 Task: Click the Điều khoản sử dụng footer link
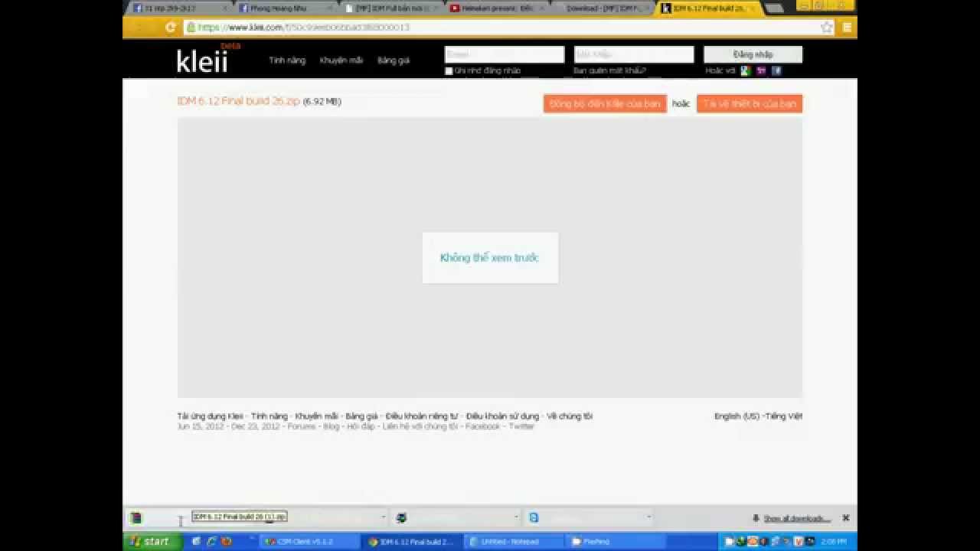point(502,416)
